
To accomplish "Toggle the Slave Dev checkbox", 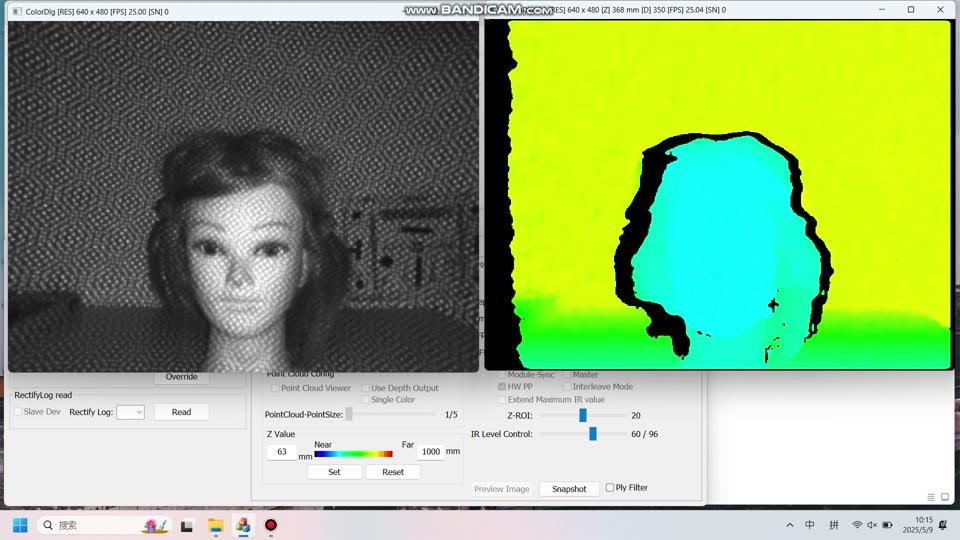I will 18,411.
